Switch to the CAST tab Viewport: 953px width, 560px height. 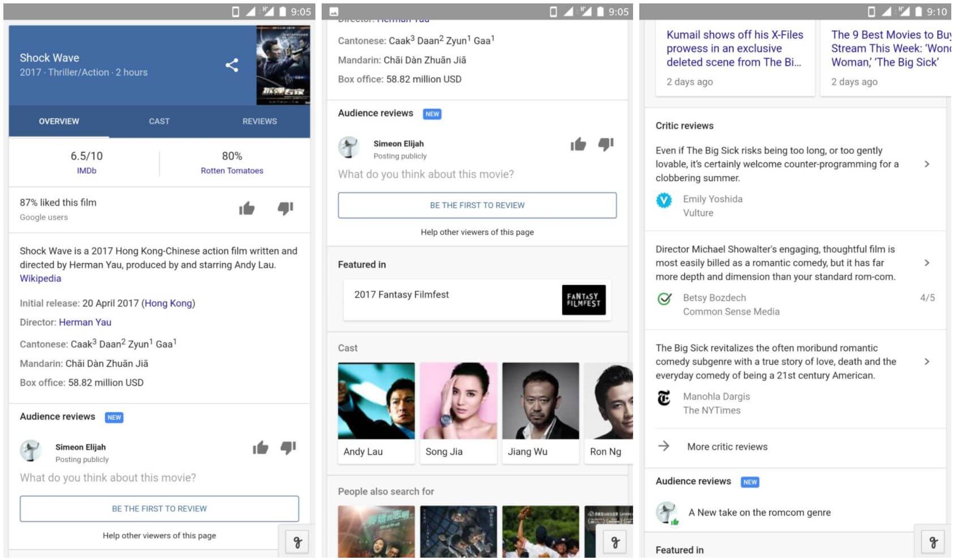[x=159, y=121]
